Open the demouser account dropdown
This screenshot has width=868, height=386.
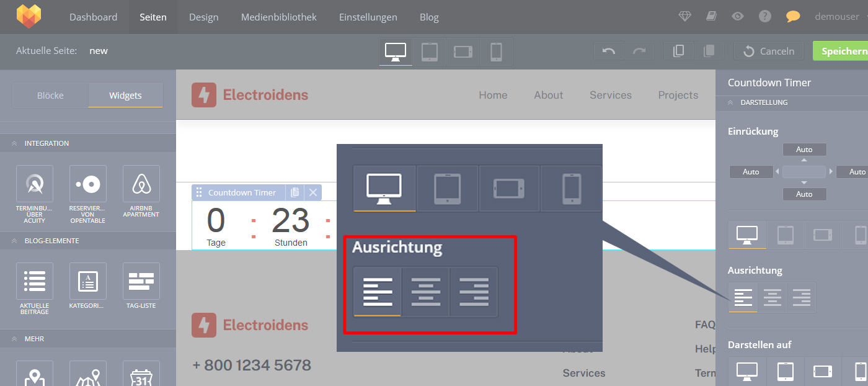coord(839,17)
